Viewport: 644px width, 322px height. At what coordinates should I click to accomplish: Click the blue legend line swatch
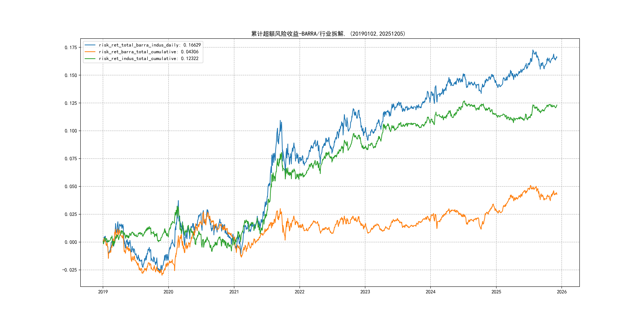point(90,45)
